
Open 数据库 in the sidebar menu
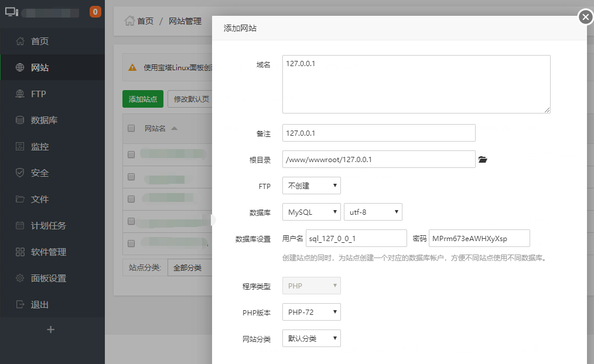44,120
